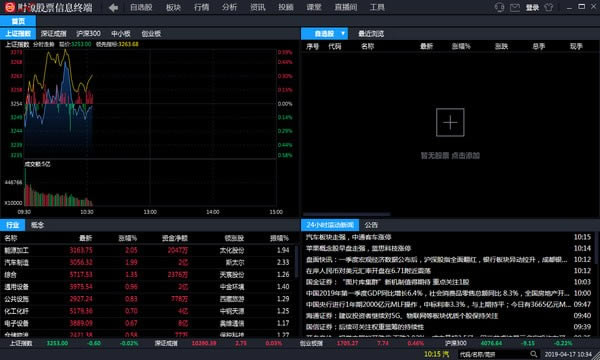Click the plus icon to add stock
600x360 pixels.
450,122
